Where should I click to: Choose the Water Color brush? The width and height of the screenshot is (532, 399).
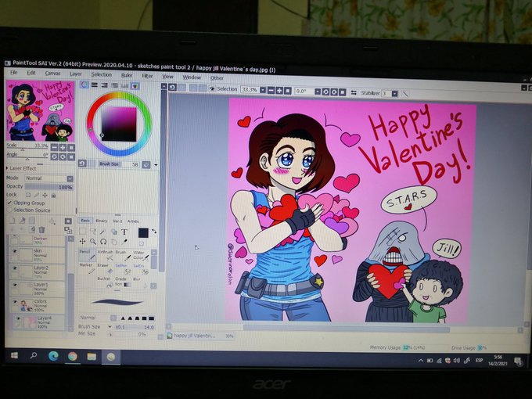(x=141, y=255)
